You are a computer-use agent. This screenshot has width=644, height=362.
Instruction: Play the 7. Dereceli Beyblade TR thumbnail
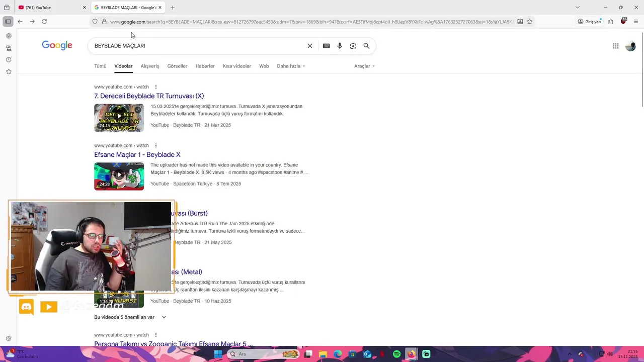pos(119,118)
